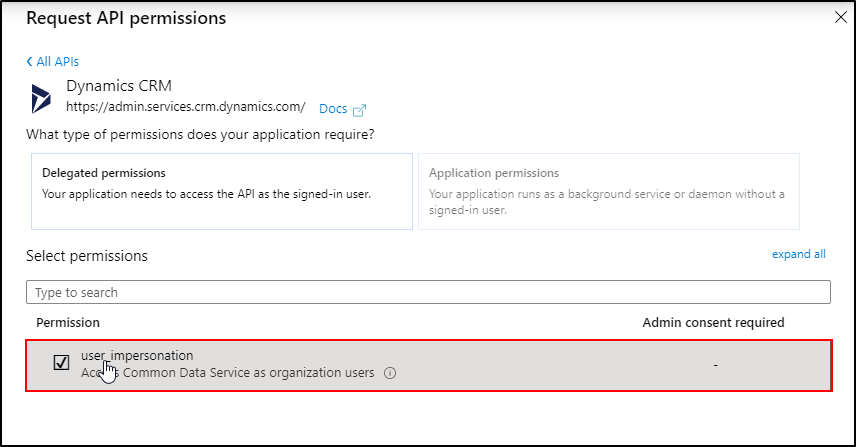This screenshot has width=856, height=447.
Task: Click the Type to search field
Action: pyautogui.click(x=428, y=292)
